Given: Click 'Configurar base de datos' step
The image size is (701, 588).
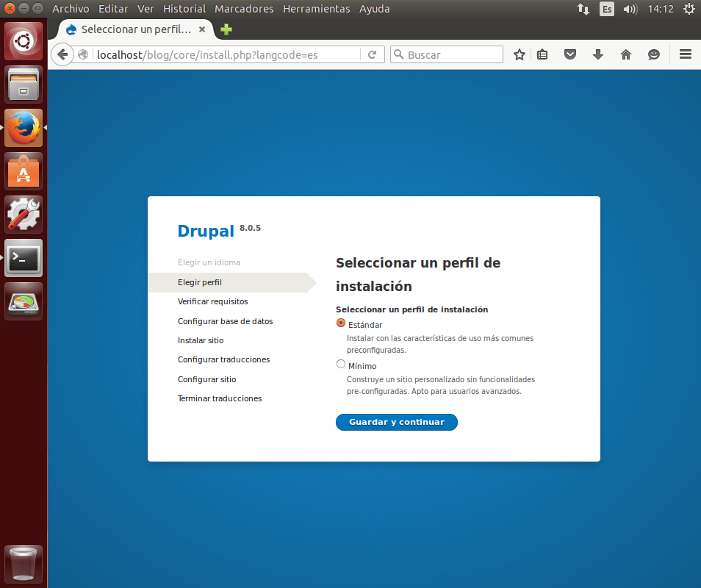Looking at the screenshot, I should (225, 321).
